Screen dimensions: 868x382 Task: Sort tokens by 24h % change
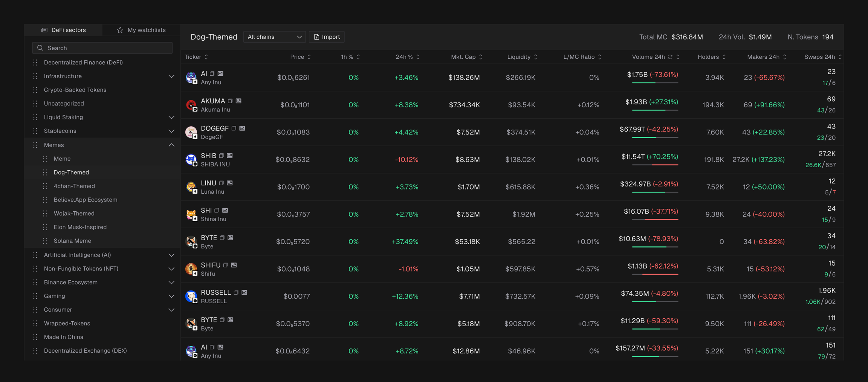[x=407, y=57]
